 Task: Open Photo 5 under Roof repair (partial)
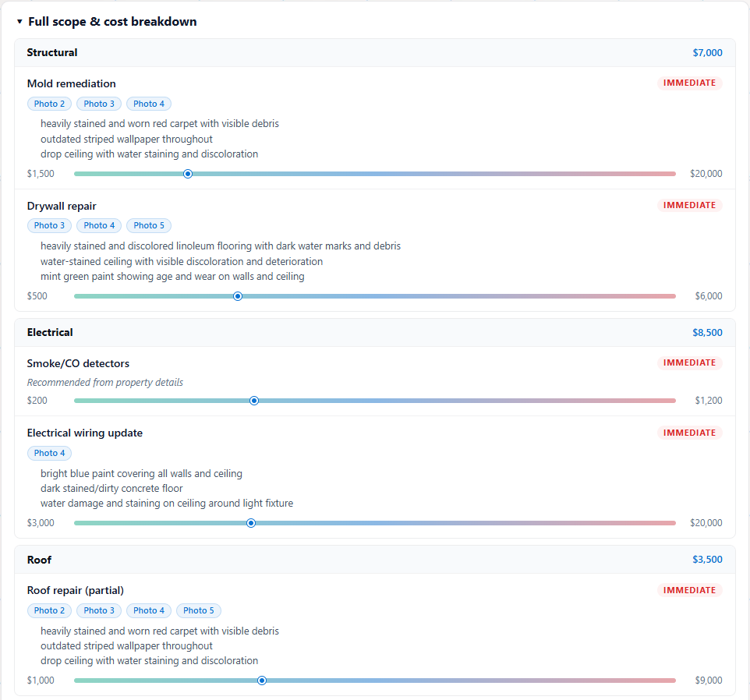coord(199,610)
